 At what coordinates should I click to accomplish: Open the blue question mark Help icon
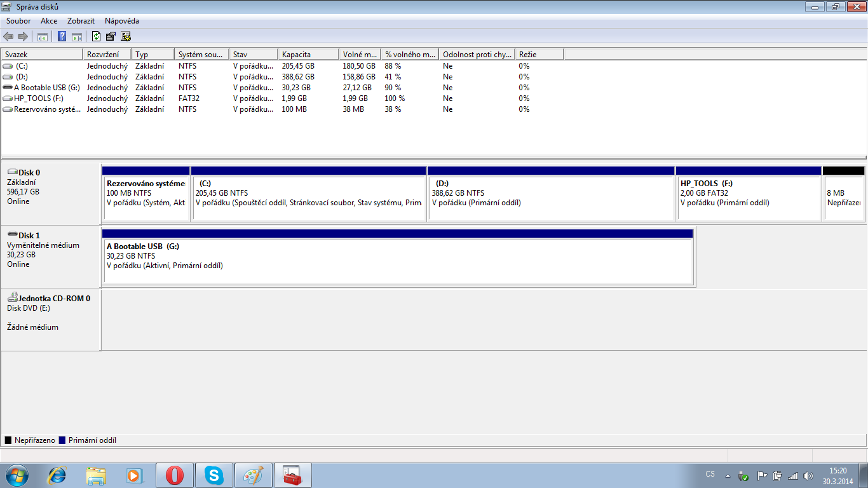coord(62,36)
